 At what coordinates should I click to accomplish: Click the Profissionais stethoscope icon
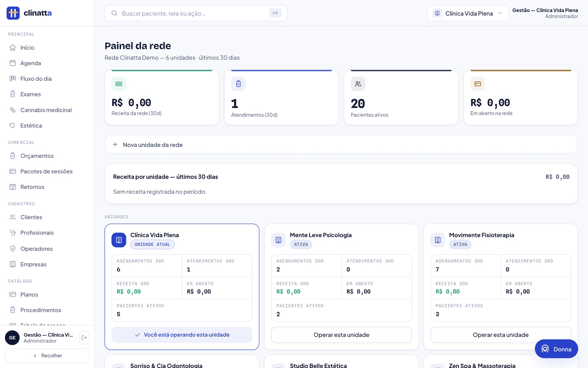pos(13,233)
